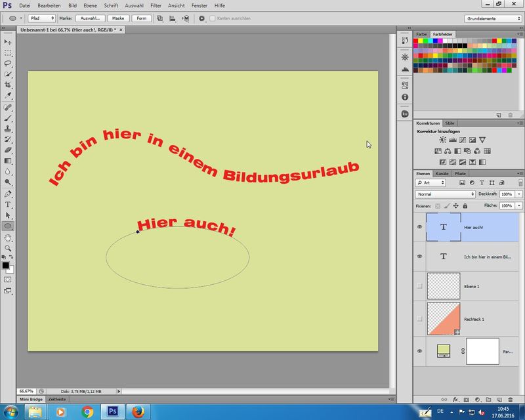
Task: Open the Filter menu
Action: 156,5
